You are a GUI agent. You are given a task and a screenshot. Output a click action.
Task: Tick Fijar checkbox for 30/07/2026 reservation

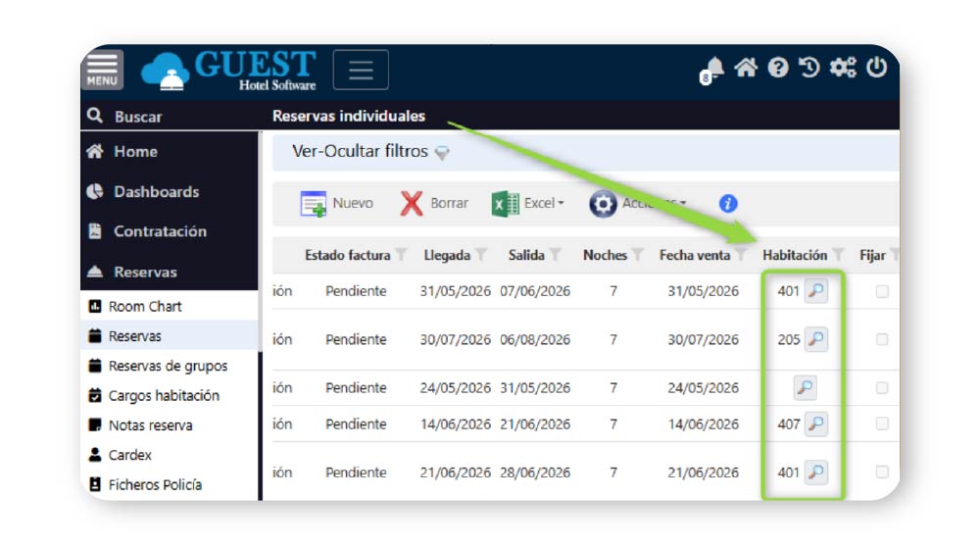[x=882, y=340]
